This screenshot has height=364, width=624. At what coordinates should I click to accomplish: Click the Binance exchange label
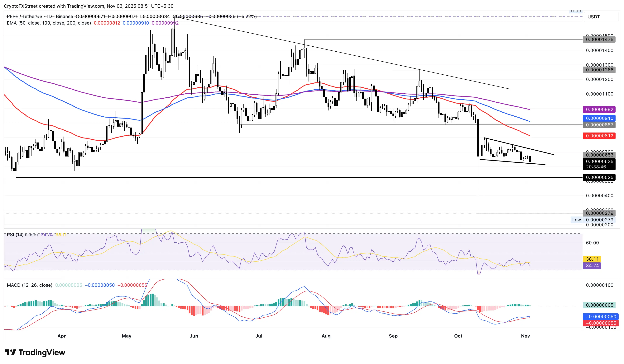65,16
